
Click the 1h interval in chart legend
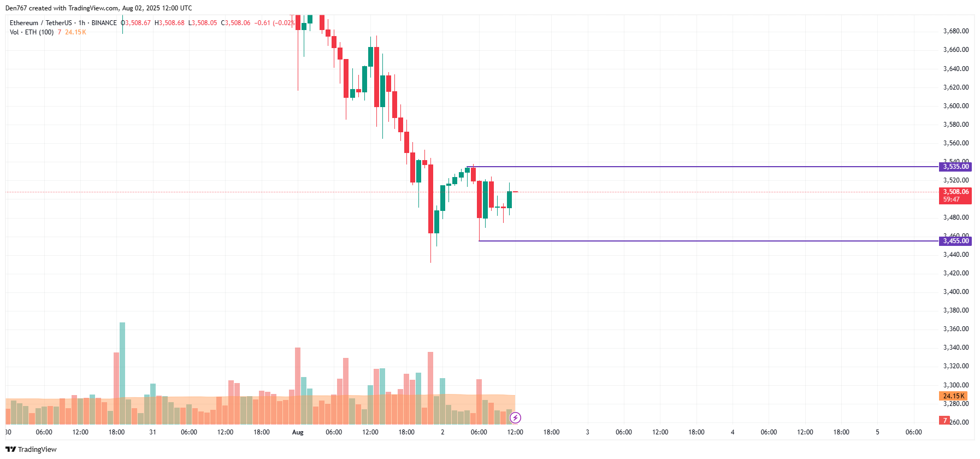82,23
